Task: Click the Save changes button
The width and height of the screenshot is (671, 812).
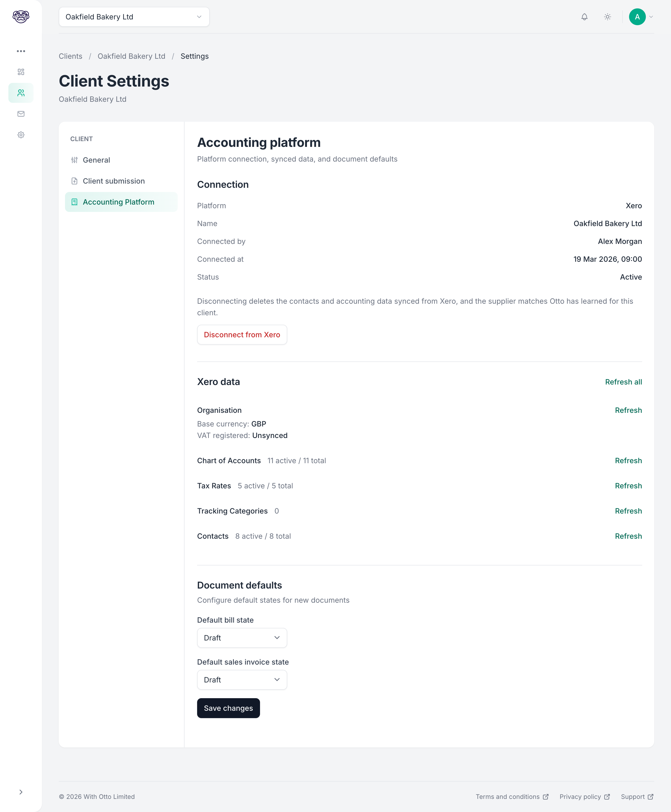Action: coord(229,708)
